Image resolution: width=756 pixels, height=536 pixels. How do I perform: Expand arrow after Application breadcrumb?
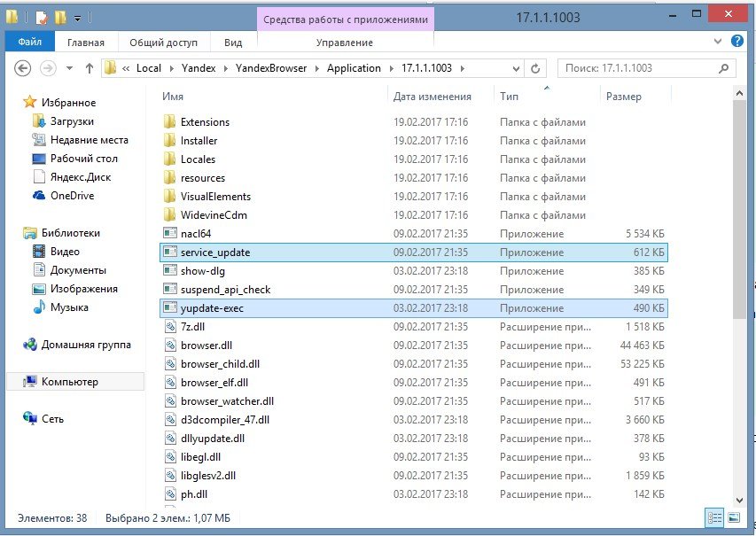click(391, 68)
